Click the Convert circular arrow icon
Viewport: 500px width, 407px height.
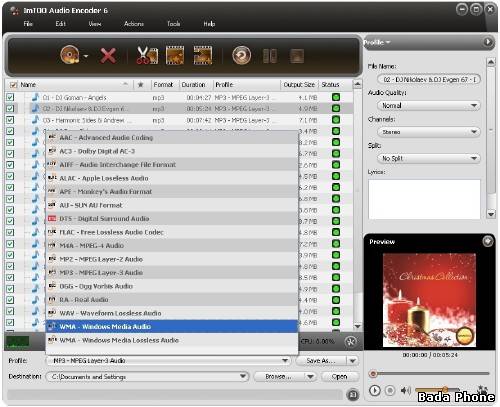(x=241, y=55)
